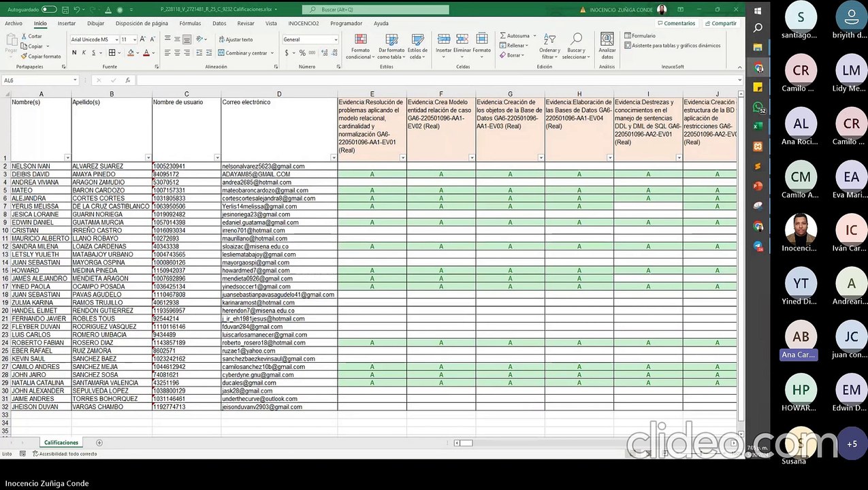Click Formato cells icon

(481, 45)
